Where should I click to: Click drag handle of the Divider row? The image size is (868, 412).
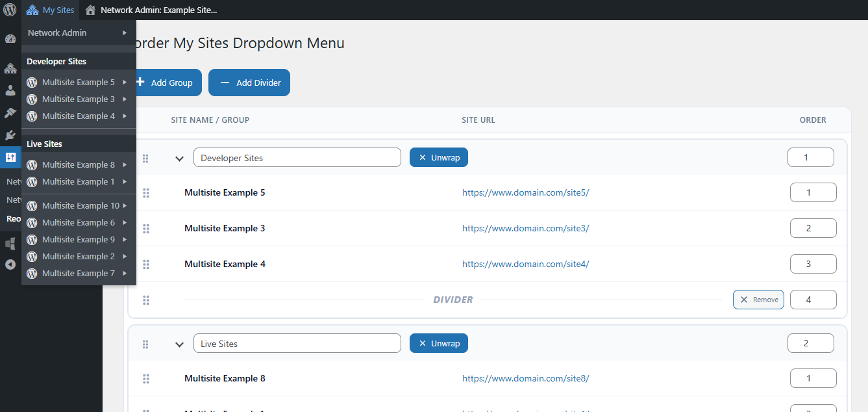[x=146, y=300]
